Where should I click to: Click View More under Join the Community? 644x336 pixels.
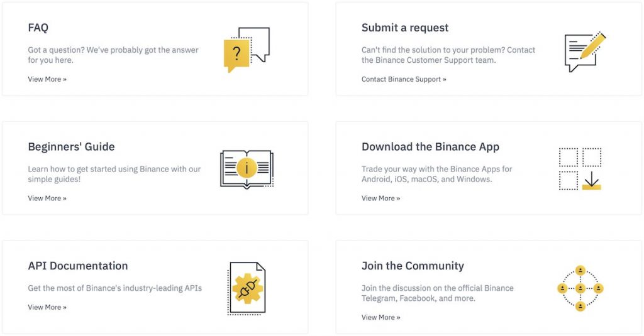(x=380, y=317)
